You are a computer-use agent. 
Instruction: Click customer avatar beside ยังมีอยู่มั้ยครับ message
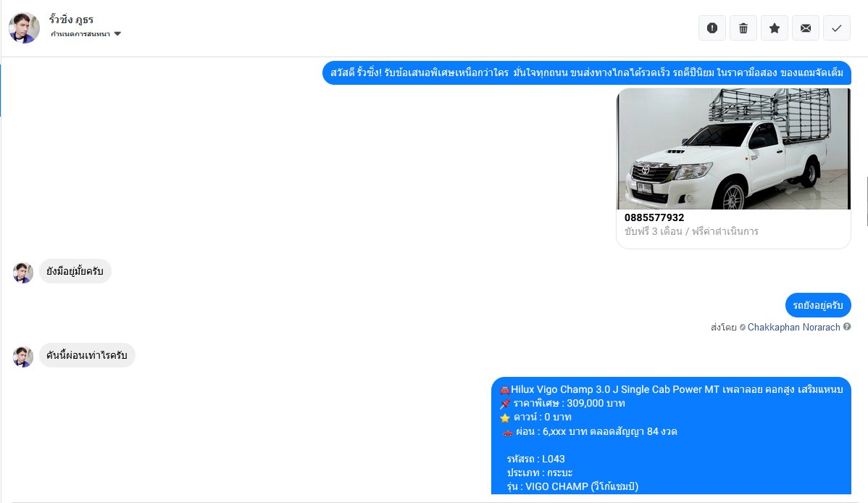[23, 273]
